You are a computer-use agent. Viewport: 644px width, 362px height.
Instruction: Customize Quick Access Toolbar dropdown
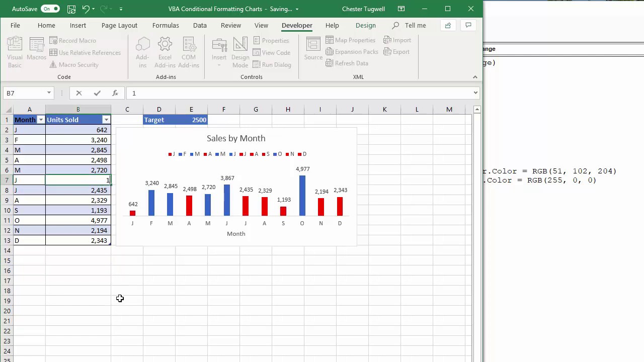coord(121,9)
